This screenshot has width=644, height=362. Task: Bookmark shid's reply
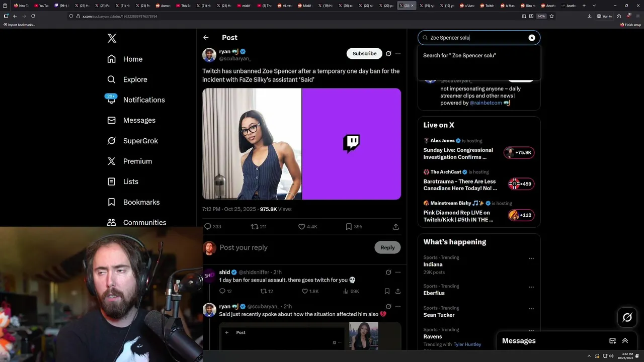pos(387,291)
